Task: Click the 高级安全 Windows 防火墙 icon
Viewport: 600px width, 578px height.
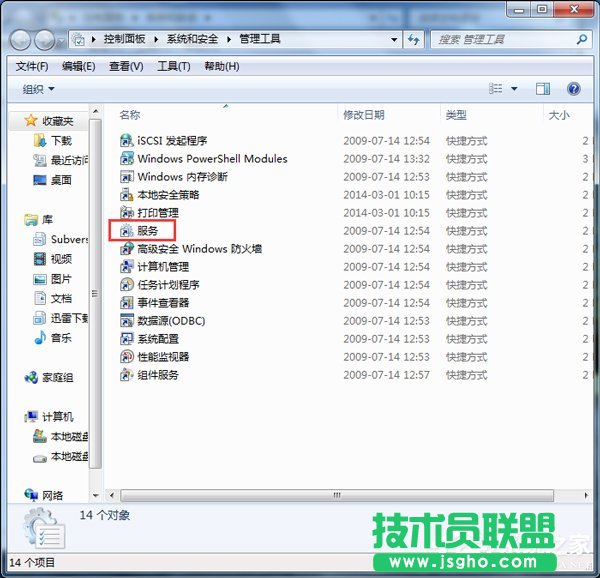Action: tap(127, 249)
